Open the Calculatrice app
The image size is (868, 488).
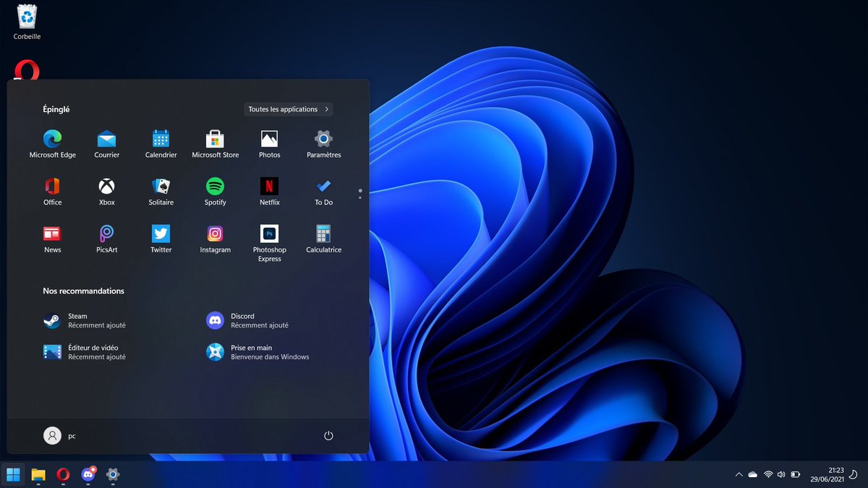tap(323, 234)
